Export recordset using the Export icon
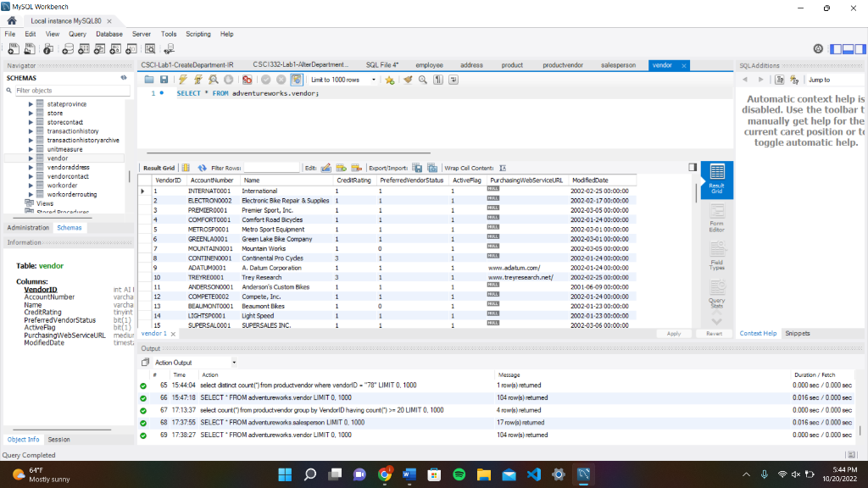The image size is (868, 488). (417, 167)
